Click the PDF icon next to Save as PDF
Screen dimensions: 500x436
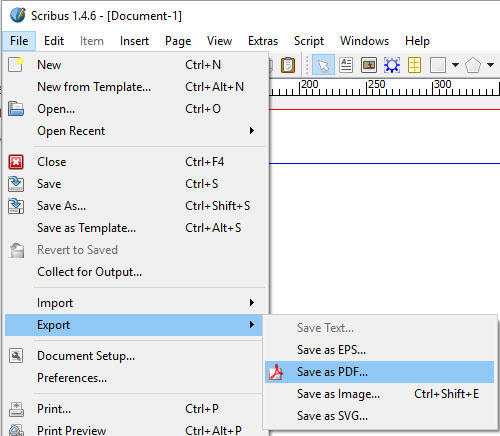pyautogui.click(x=276, y=372)
